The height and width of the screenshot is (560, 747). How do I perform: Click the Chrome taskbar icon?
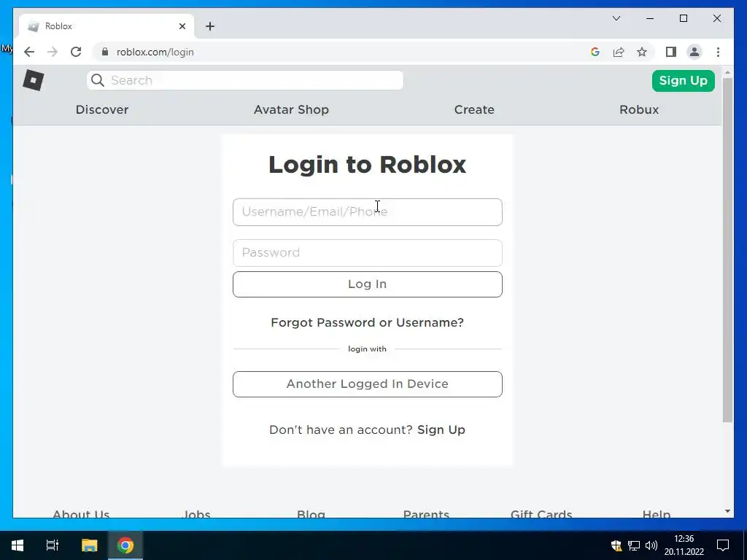click(125, 545)
